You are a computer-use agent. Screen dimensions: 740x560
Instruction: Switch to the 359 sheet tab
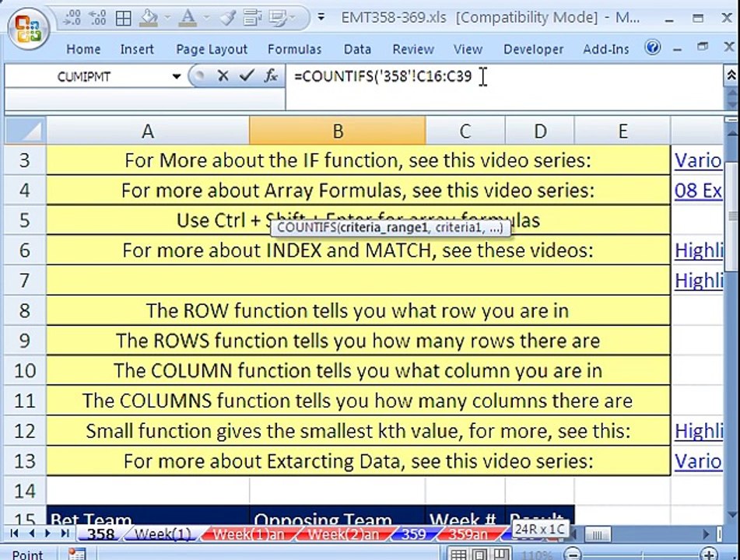tap(413, 534)
